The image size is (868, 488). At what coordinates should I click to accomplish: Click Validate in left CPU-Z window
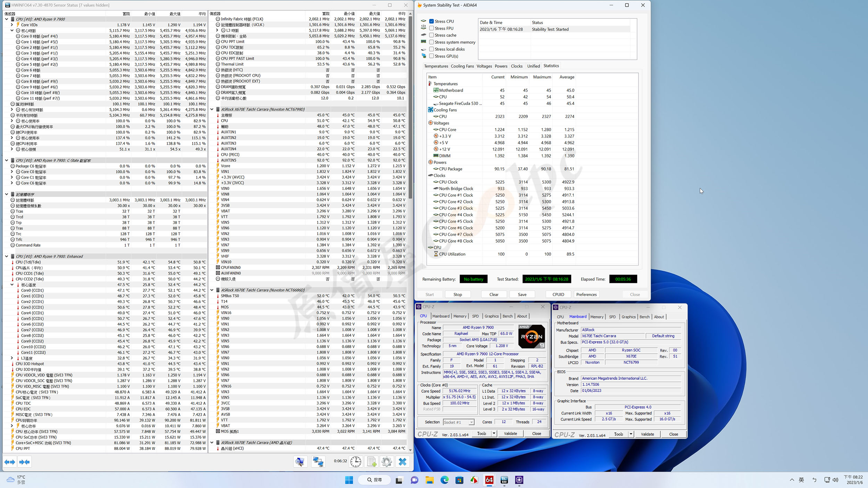(x=510, y=434)
